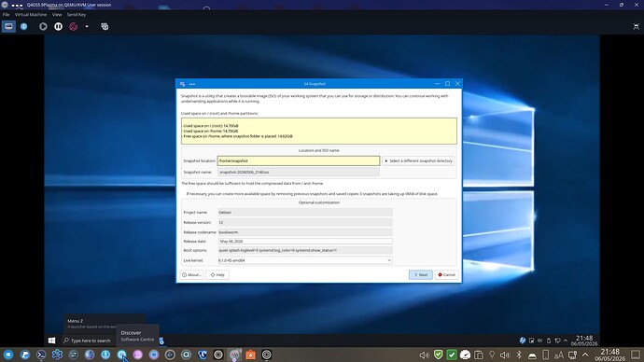Click Next in Snapshot dialog
The image size is (644, 362).
(x=421, y=274)
